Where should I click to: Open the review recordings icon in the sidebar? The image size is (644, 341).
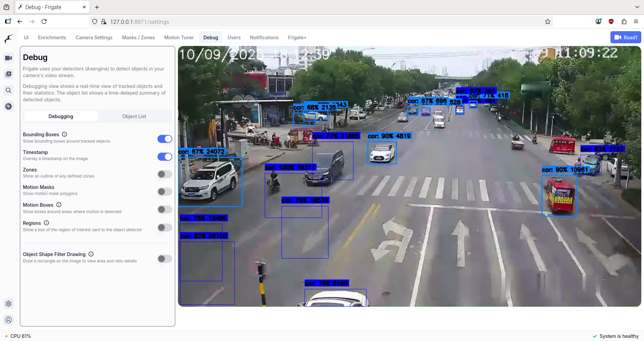(x=8, y=74)
